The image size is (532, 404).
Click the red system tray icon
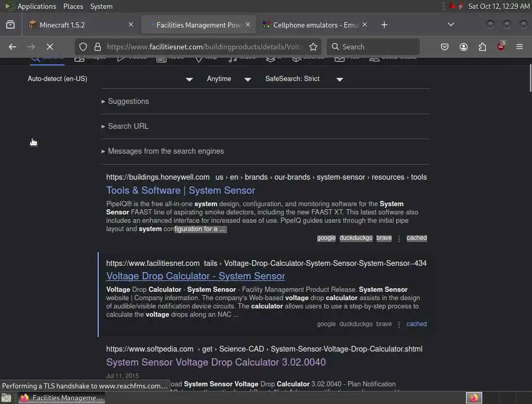pos(452,6)
